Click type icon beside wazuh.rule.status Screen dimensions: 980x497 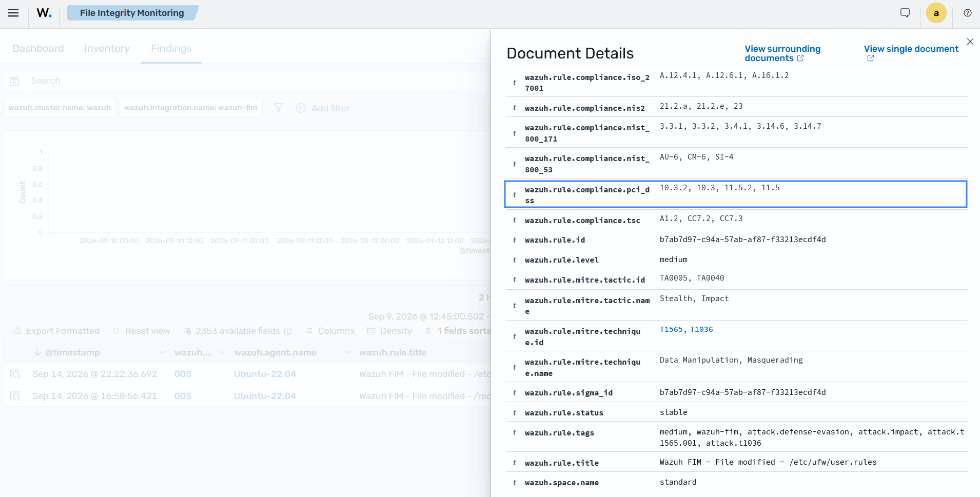coord(514,413)
